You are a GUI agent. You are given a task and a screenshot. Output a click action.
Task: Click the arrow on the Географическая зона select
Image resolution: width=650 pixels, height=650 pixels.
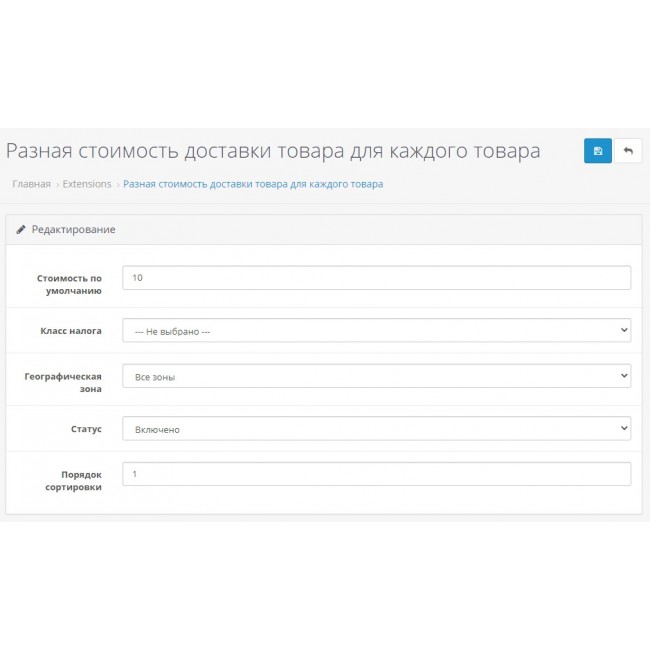624,376
